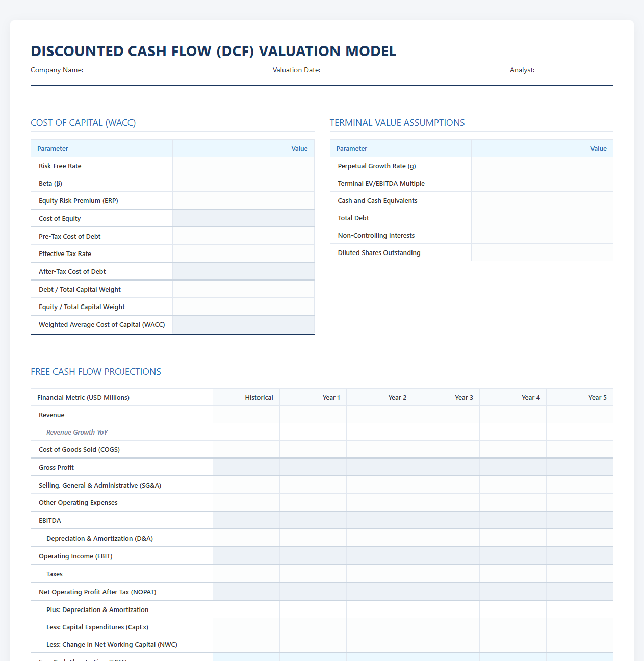Select the Debt / Total Capital Weight value cell
Screen dimensions: 644x661
243,289
